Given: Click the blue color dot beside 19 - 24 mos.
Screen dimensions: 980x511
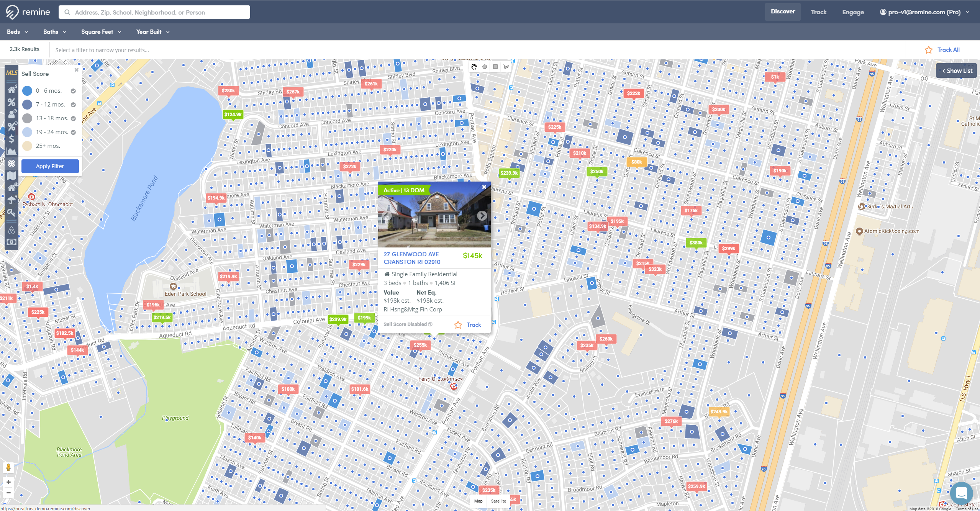Looking at the screenshot, I should click(x=27, y=132).
